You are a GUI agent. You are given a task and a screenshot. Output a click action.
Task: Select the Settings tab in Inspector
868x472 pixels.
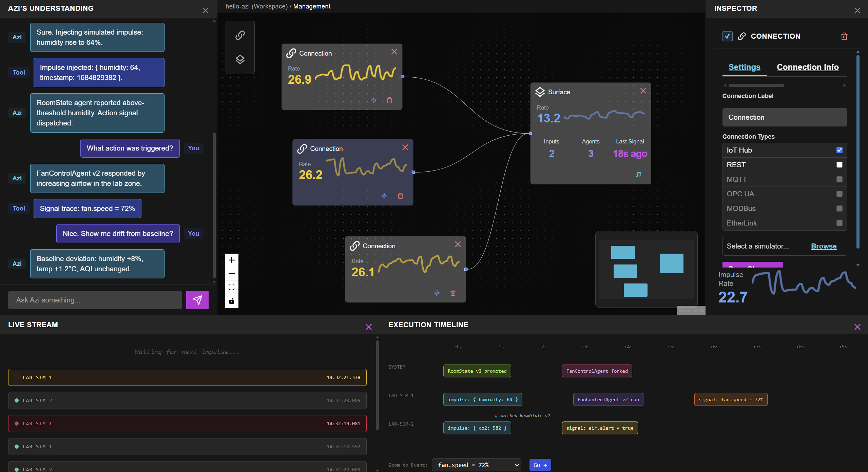coord(744,67)
